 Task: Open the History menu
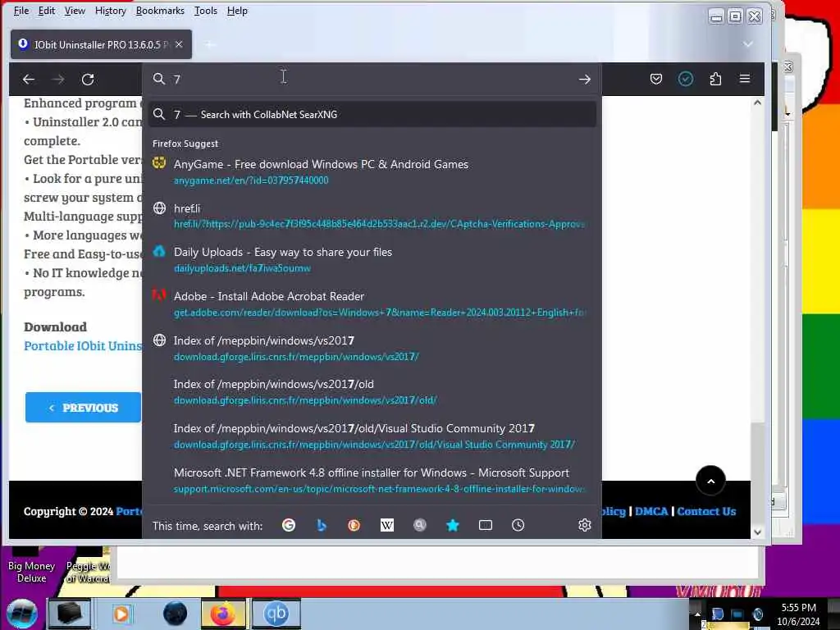111,11
